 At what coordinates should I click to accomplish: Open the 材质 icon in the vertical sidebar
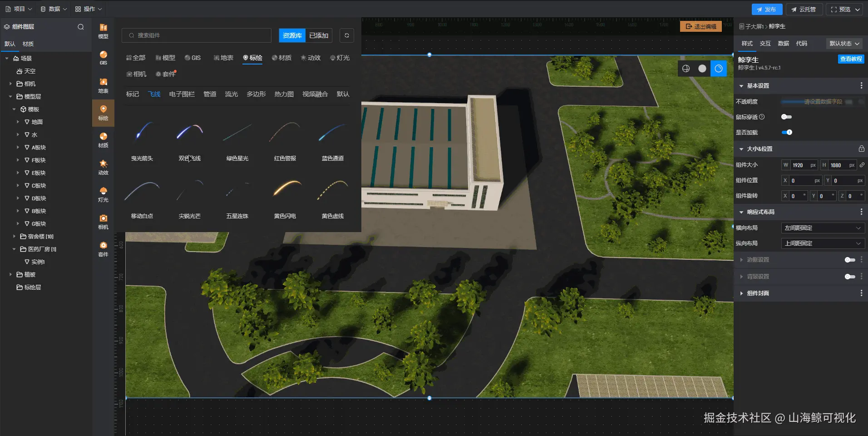(103, 140)
